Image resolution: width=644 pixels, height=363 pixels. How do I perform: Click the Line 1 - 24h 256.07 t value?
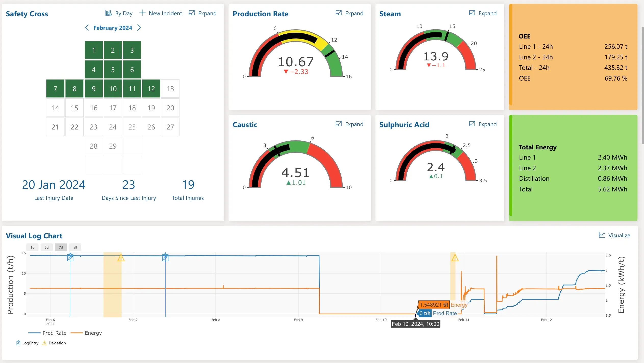pyautogui.click(x=616, y=46)
